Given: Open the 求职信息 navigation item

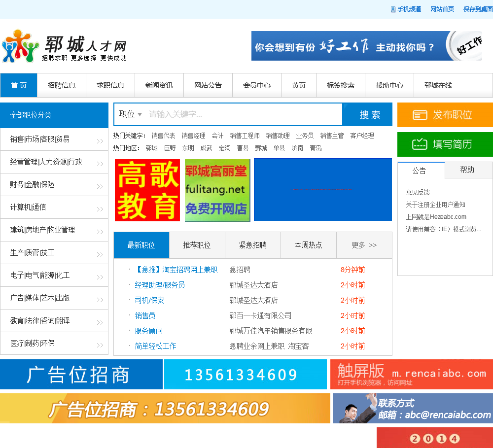Looking at the screenshot, I should click(x=110, y=85).
